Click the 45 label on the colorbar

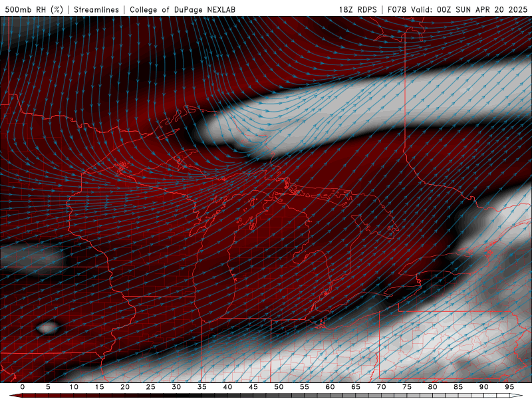point(253,387)
